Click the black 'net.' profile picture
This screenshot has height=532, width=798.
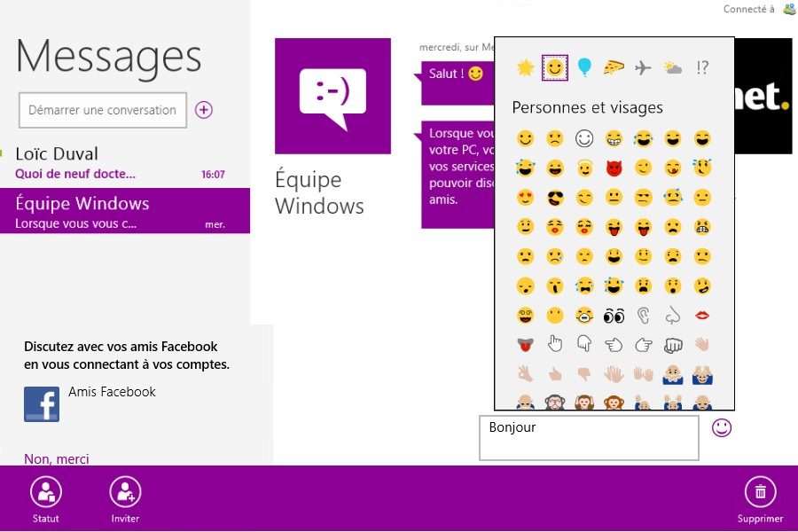(763, 96)
